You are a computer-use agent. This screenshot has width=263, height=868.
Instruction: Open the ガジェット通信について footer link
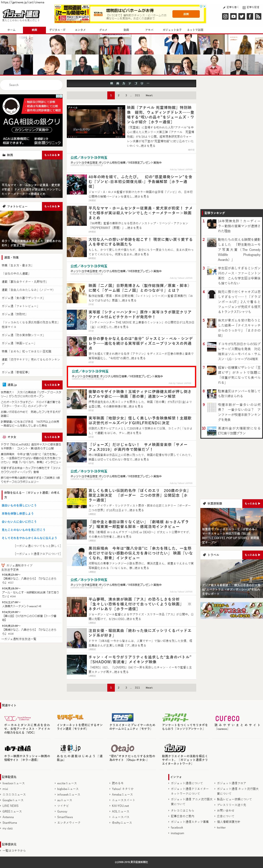click(x=187, y=783)
